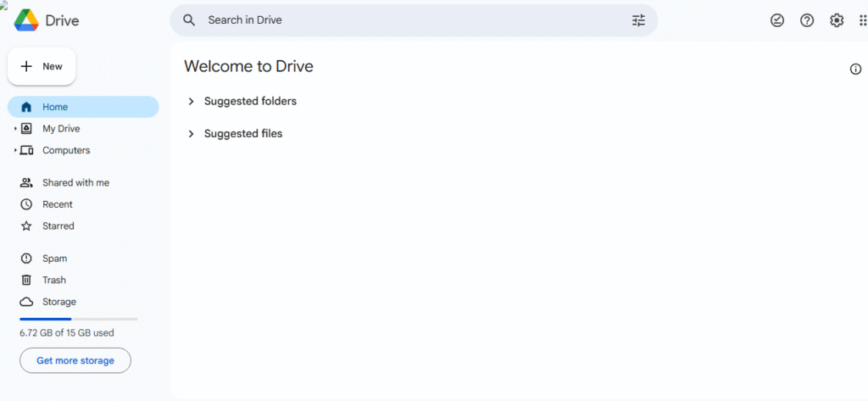Click the Recent clock icon

click(26, 204)
